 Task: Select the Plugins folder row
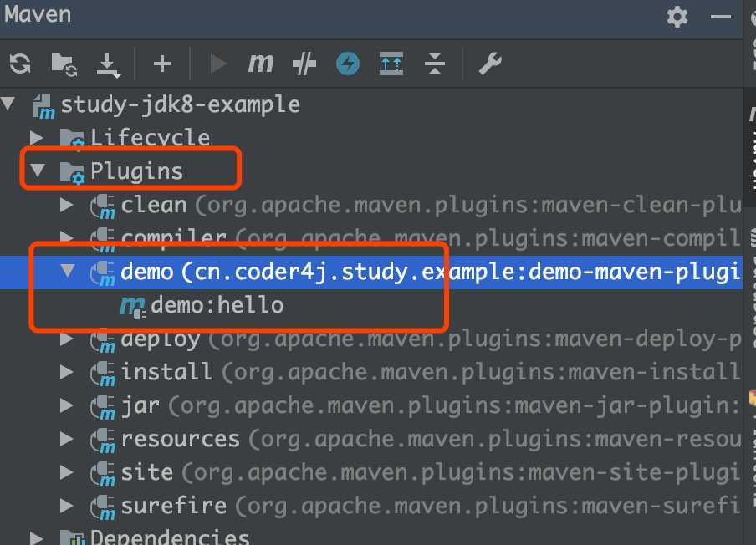371,171
